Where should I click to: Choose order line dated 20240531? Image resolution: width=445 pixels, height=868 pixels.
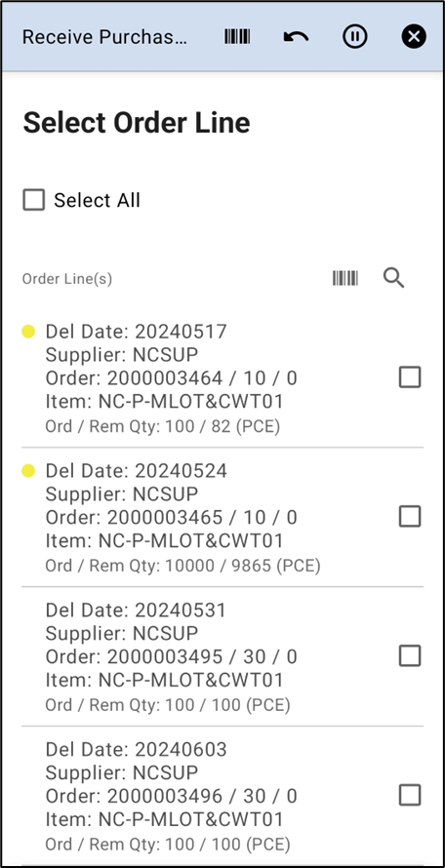coord(222,656)
